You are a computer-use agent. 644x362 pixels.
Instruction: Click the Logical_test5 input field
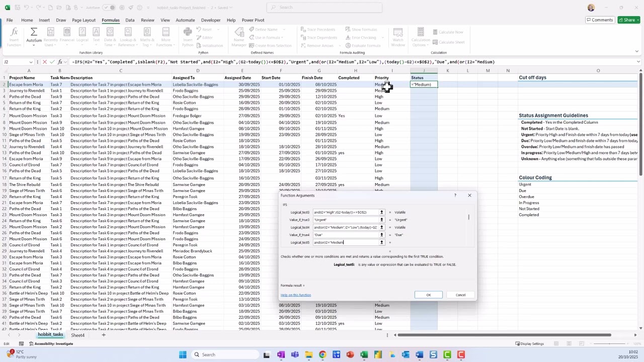pyautogui.click(x=346, y=242)
